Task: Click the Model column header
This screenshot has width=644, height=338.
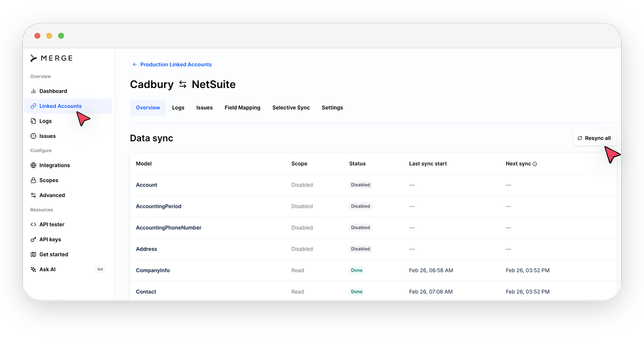Action: pyautogui.click(x=144, y=163)
